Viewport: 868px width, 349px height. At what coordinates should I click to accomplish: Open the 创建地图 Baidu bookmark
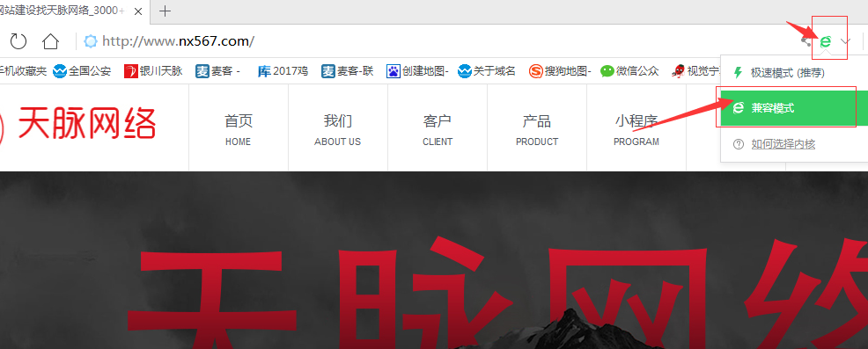[417, 71]
